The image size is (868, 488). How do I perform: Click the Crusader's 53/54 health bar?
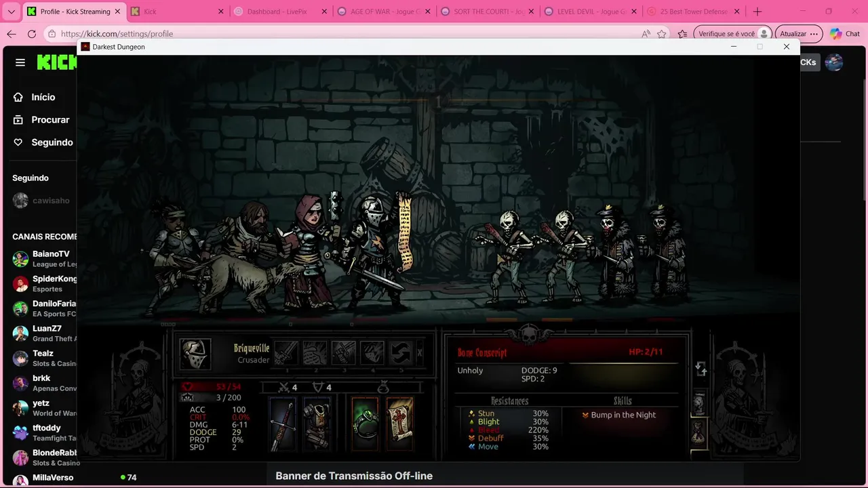214,387
